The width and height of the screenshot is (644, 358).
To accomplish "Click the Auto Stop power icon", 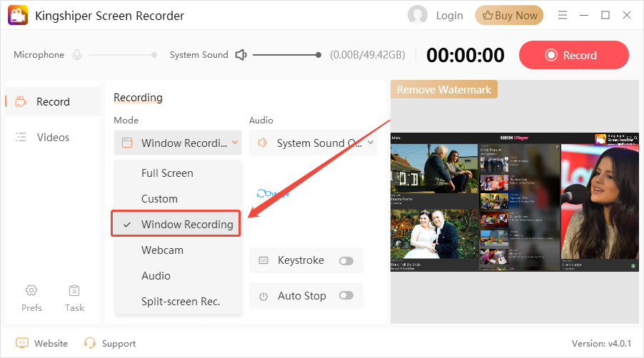I will pyautogui.click(x=263, y=296).
